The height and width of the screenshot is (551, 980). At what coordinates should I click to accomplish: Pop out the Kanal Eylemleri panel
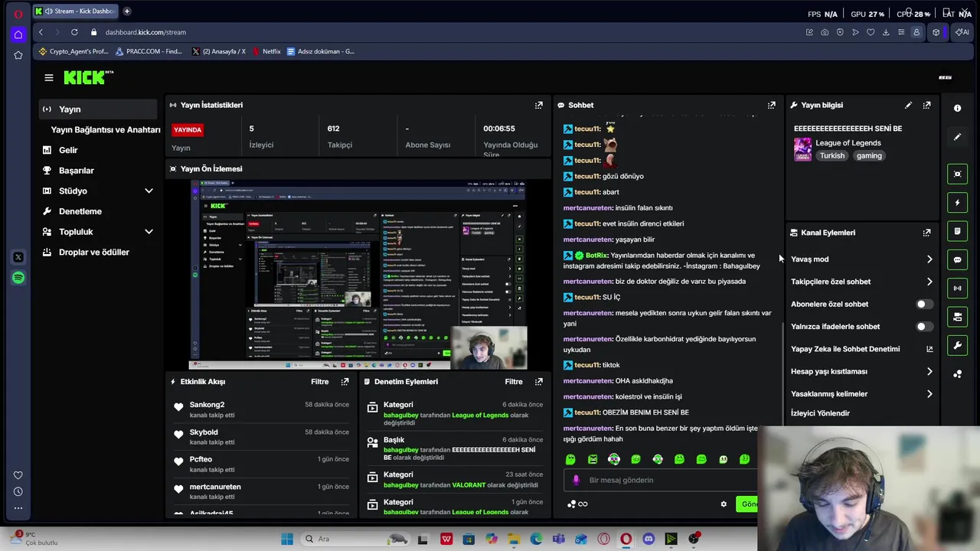pyautogui.click(x=926, y=233)
